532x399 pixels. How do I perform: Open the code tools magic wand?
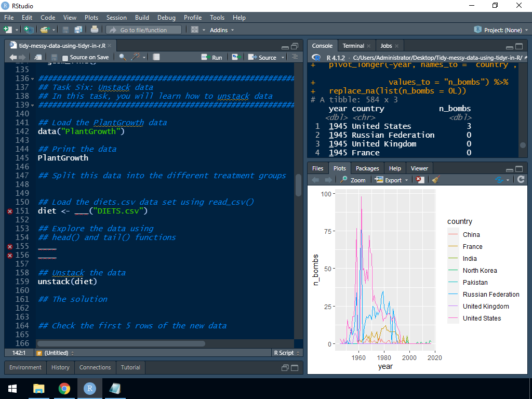136,57
